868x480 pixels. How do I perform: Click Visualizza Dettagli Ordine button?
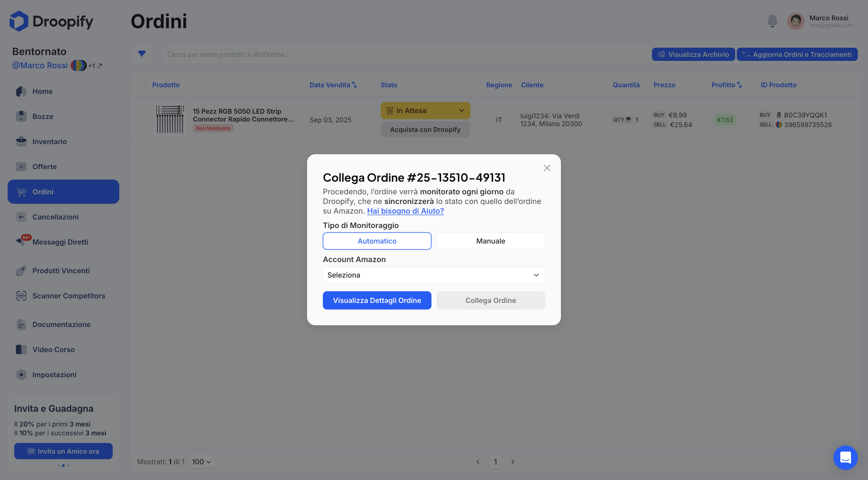tap(377, 300)
